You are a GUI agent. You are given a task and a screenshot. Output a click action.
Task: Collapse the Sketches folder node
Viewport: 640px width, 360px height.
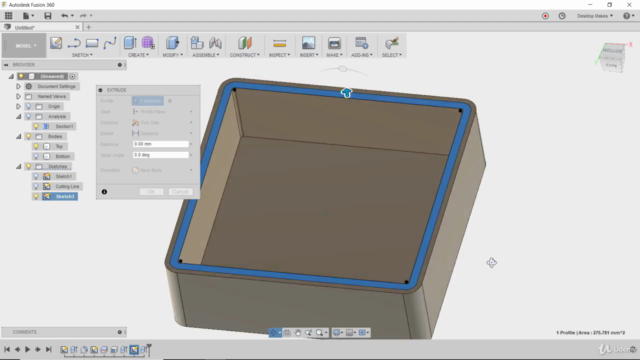click(x=18, y=167)
